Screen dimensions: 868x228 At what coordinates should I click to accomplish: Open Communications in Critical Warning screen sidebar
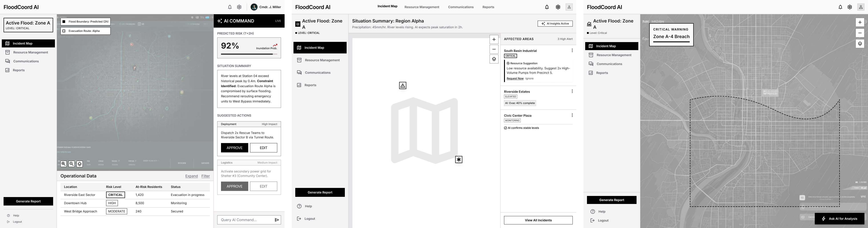612,64
